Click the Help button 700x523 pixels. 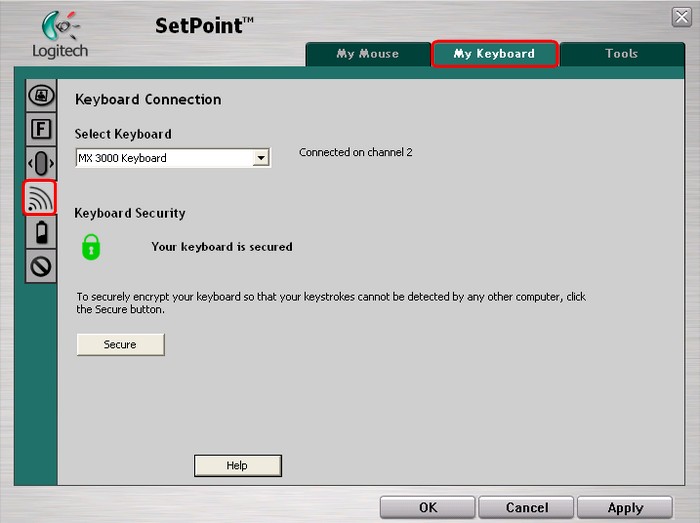click(237, 465)
